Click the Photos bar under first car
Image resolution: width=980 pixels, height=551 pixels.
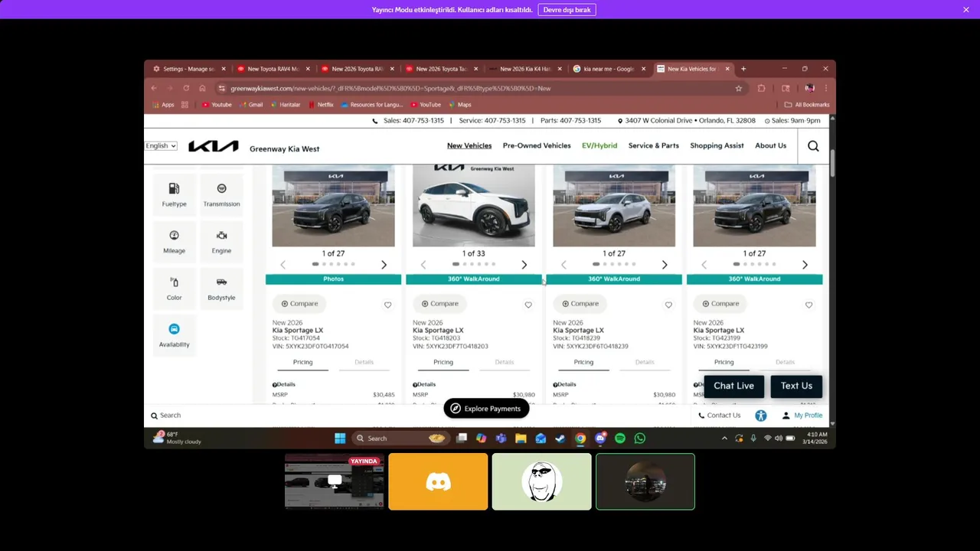(x=333, y=279)
